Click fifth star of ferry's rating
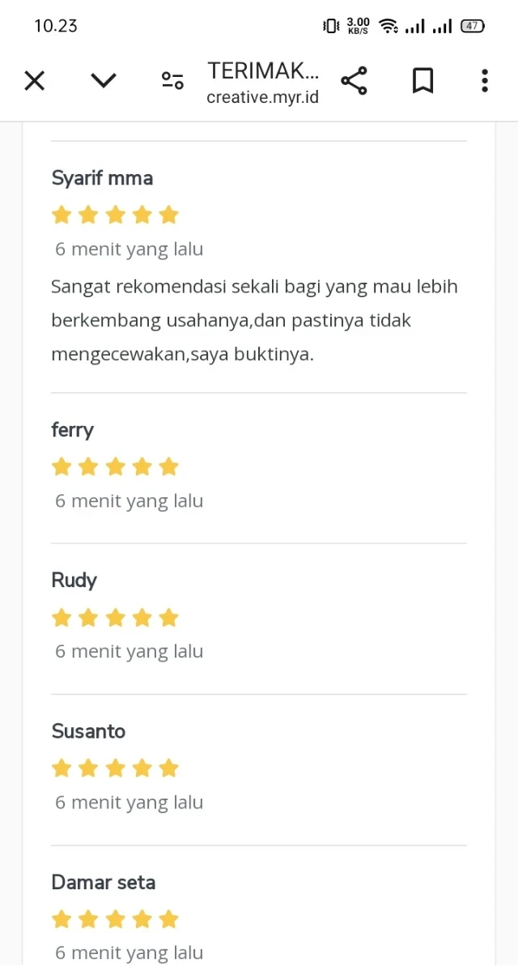The image size is (518, 980). tap(168, 467)
